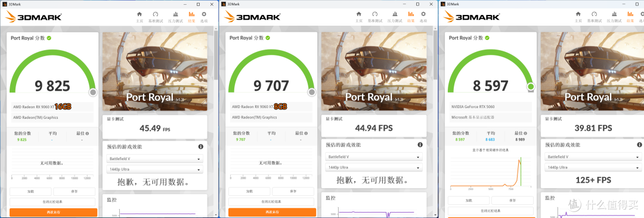Click info icon beside 预估的游戏效能 in middle window

(x=420, y=145)
